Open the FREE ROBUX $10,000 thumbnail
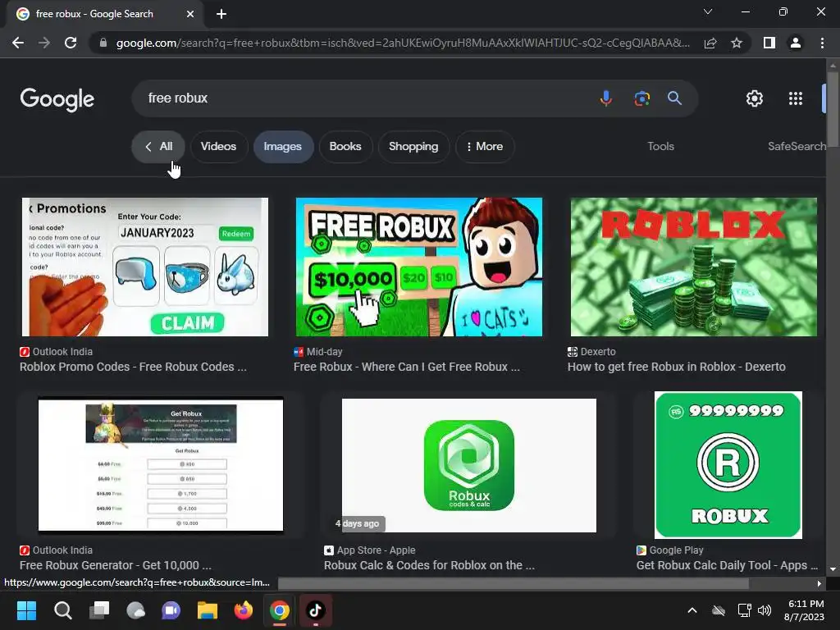Image resolution: width=840 pixels, height=630 pixels. (419, 267)
